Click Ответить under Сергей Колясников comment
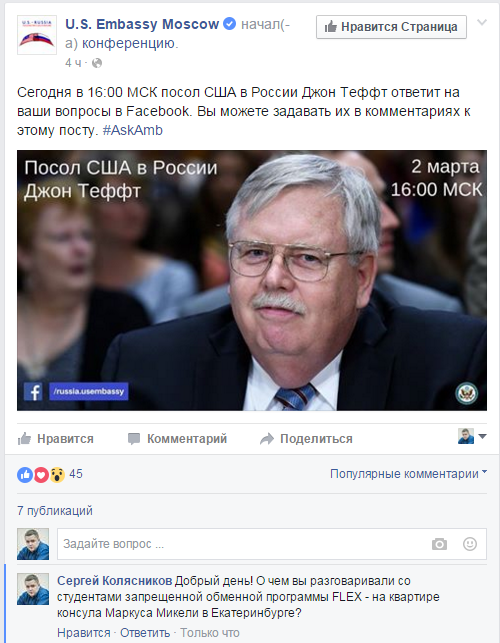500x643 pixels. coord(145,633)
